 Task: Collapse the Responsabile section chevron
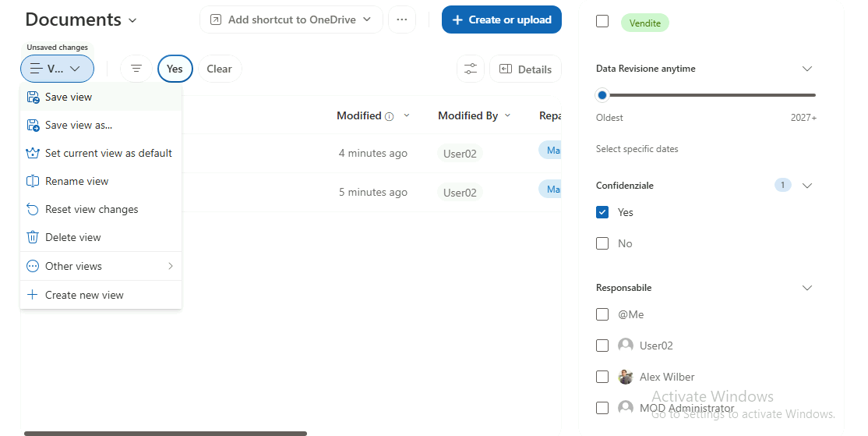point(807,288)
